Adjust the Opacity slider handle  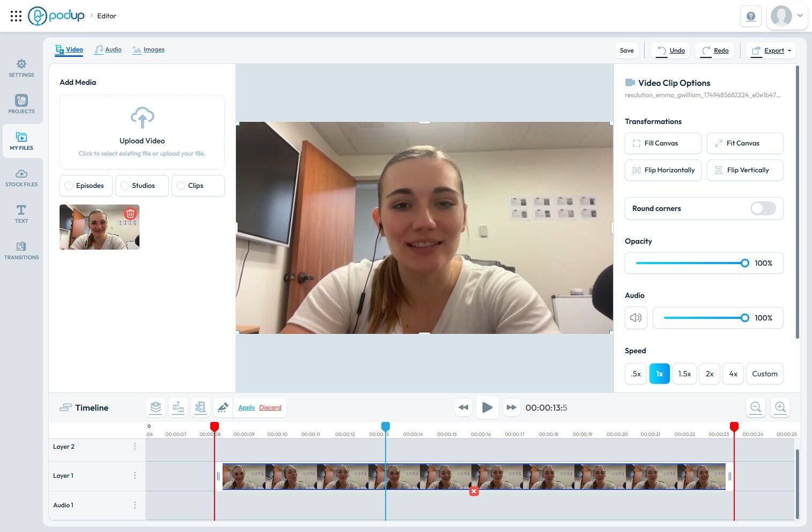745,263
